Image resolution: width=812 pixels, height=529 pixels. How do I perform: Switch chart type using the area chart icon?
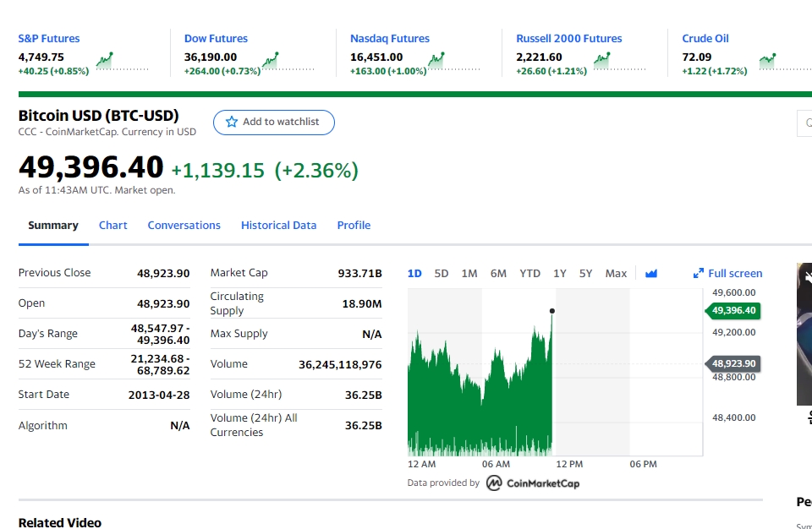click(x=651, y=273)
